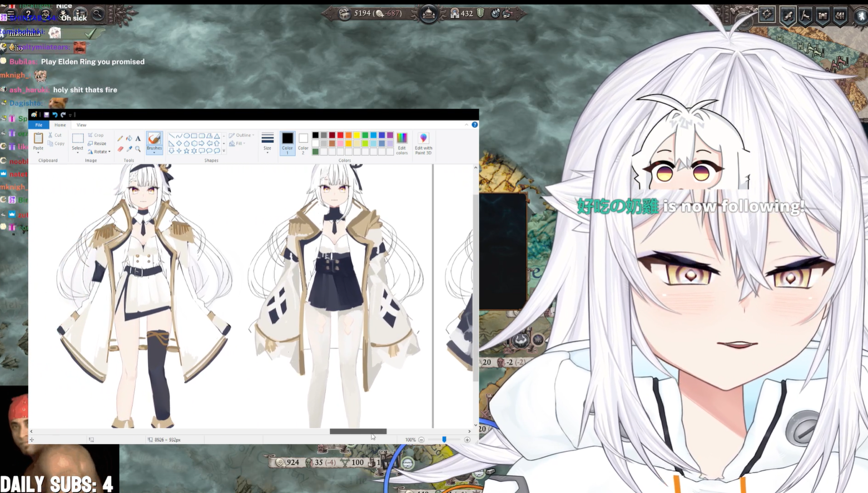Expand the Shapes gallery More arrow
Image resolution: width=868 pixels, height=493 pixels.
224,151
